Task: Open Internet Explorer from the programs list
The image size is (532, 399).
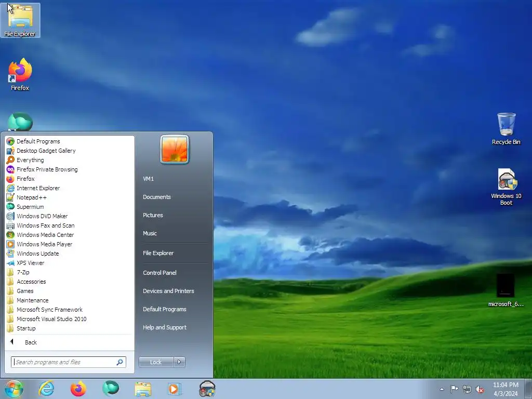Action: [x=70, y=188]
